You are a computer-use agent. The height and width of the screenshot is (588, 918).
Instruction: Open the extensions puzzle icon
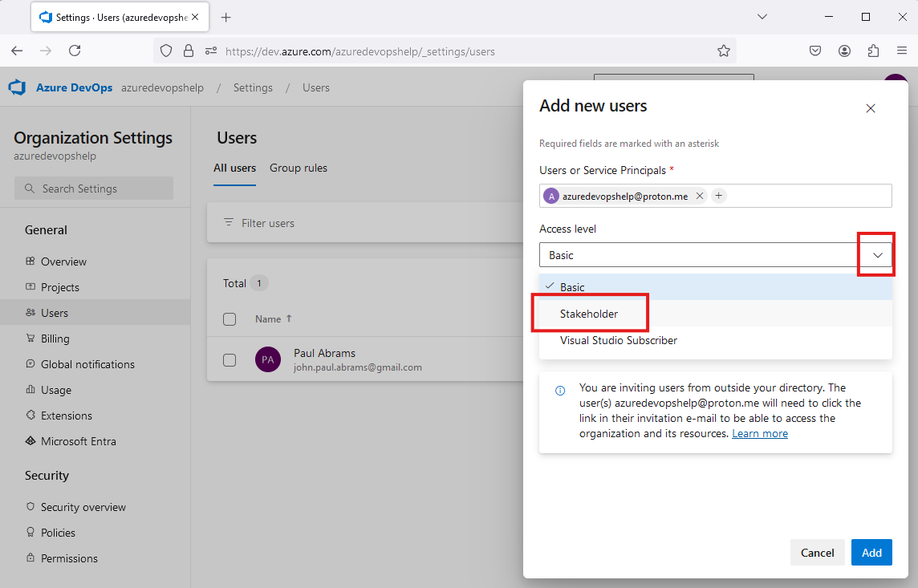(874, 51)
